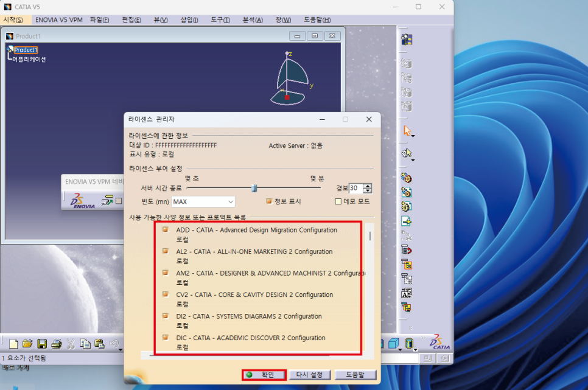This screenshot has width=588, height=390.
Task: Click the Product Structure workbench icon
Action: point(407,40)
